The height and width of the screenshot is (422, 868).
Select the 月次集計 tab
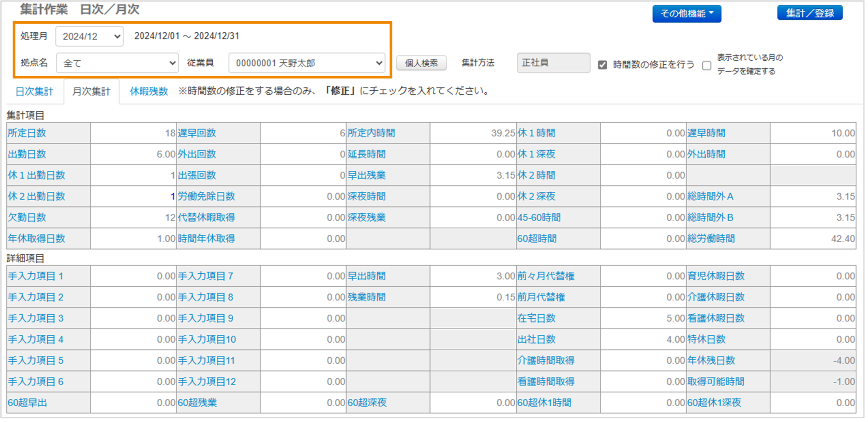click(x=91, y=91)
